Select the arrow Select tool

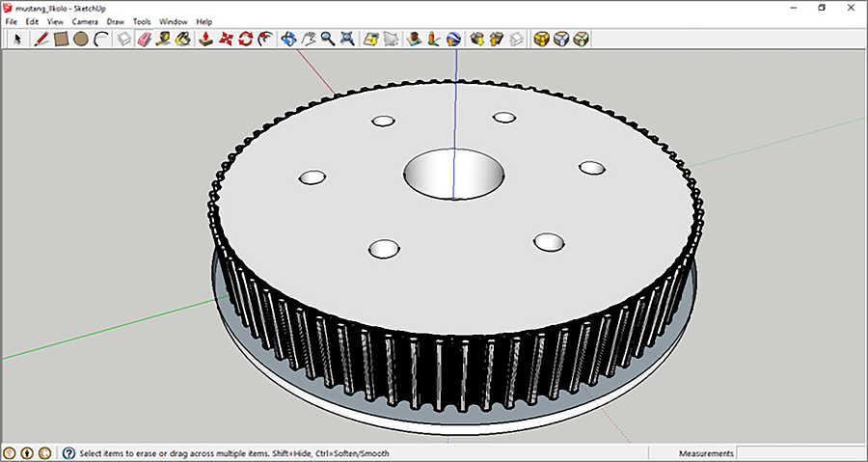(17, 40)
